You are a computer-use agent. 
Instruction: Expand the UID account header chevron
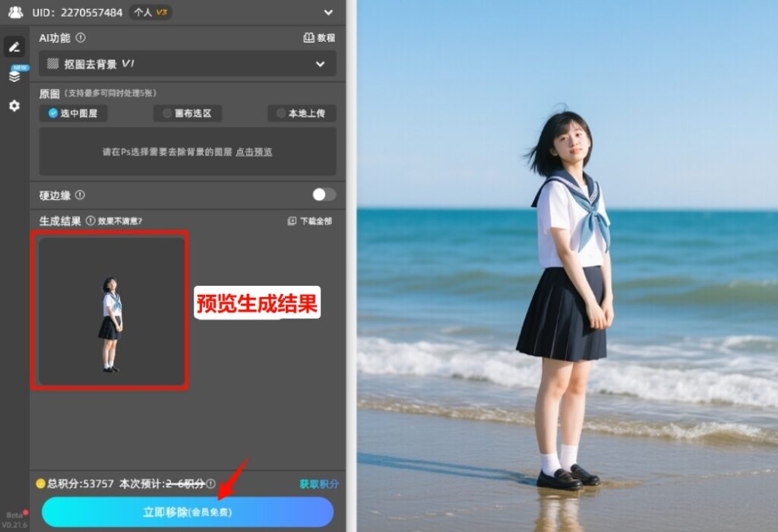(328, 12)
